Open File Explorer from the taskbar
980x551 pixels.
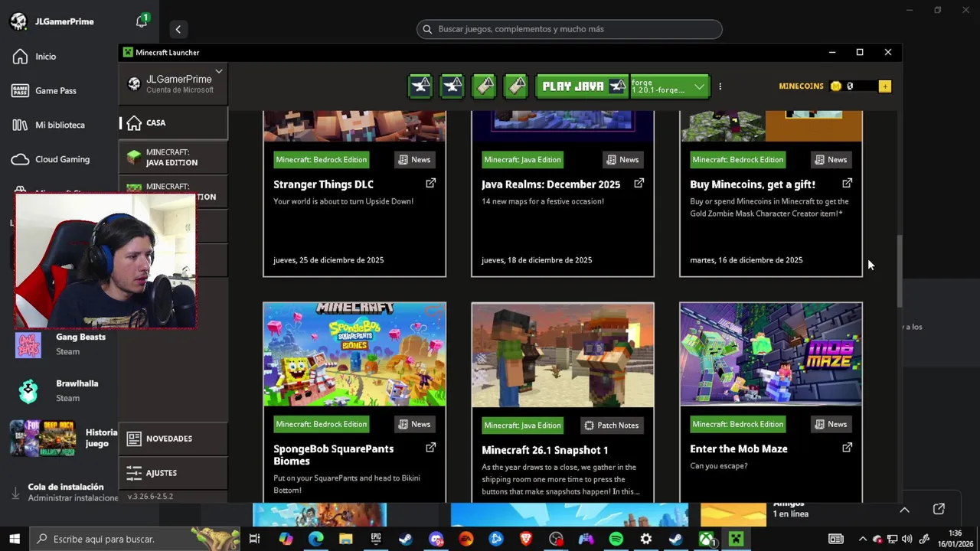click(345, 539)
